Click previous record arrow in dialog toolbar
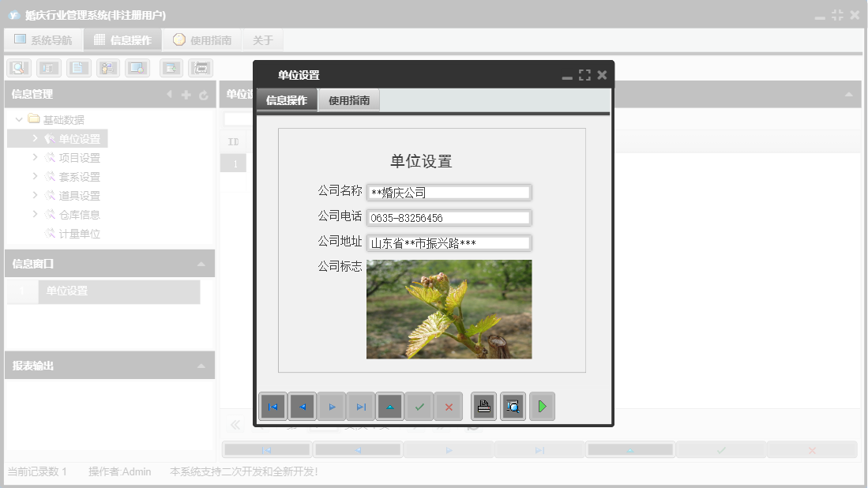 click(x=302, y=407)
